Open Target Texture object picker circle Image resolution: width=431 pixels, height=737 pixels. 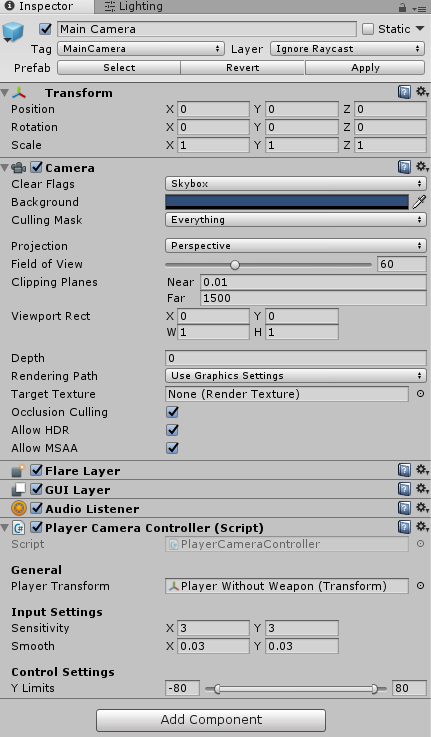[420, 393]
